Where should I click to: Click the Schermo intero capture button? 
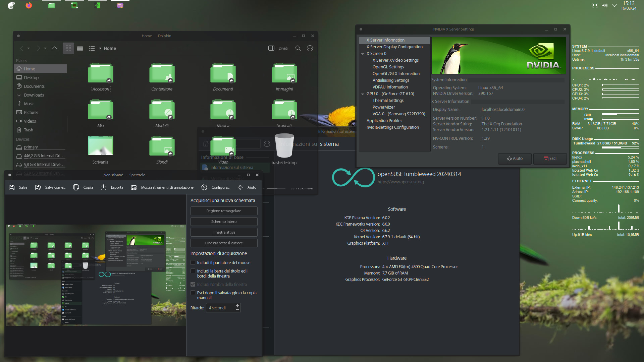[x=224, y=222]
